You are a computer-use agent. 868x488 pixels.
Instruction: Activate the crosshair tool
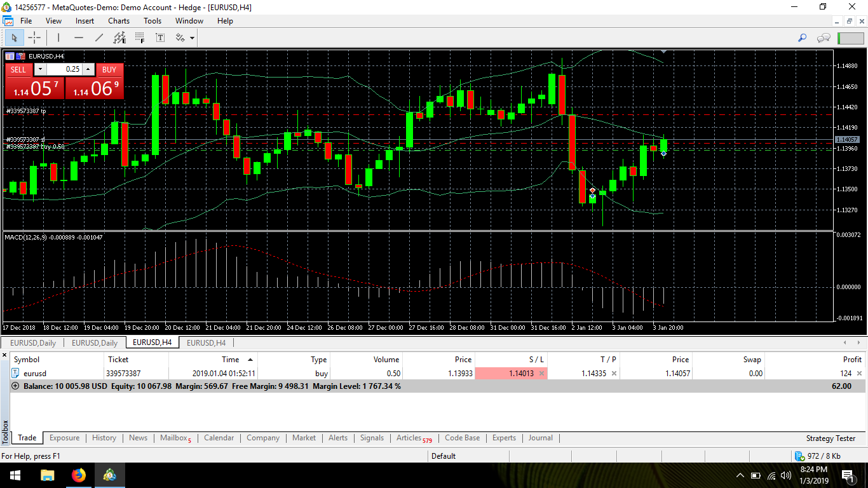[x=34, y=37]
